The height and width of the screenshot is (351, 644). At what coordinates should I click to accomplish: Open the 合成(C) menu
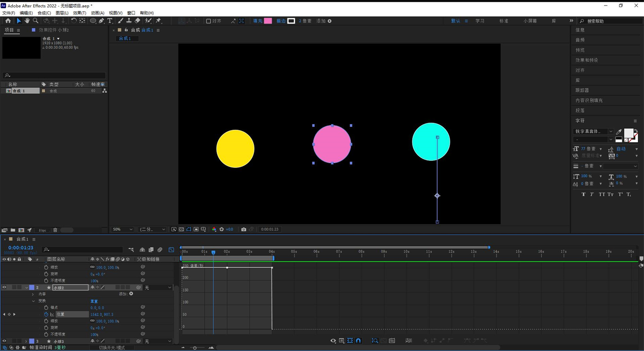click(x=44, y=13)
